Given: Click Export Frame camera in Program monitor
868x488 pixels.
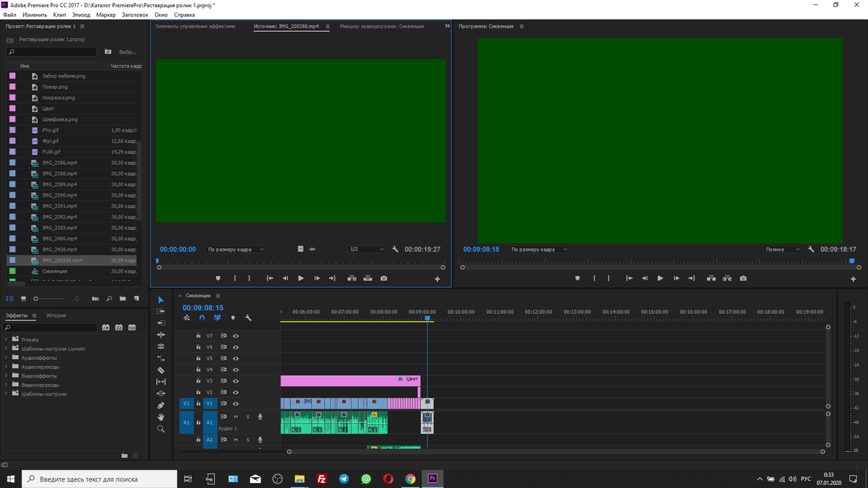Looking at the screenshot, I should click(x=743, y=278).
